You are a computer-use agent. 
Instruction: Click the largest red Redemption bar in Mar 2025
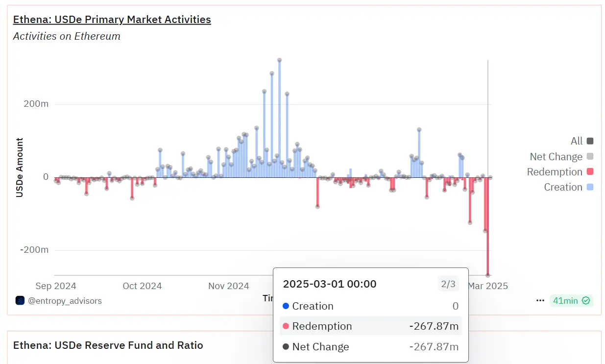(x=487, y=226)
